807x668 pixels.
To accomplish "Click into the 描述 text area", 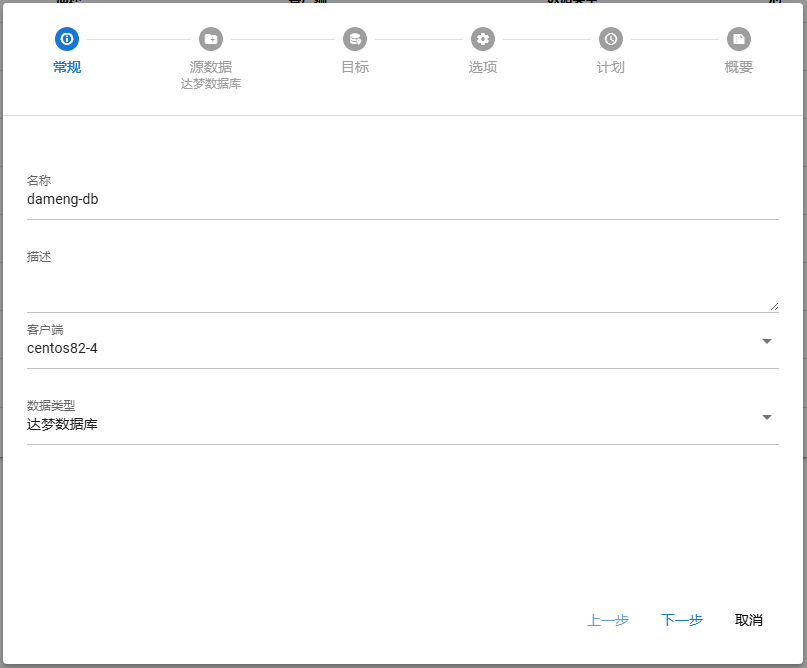I will (400, 289).
